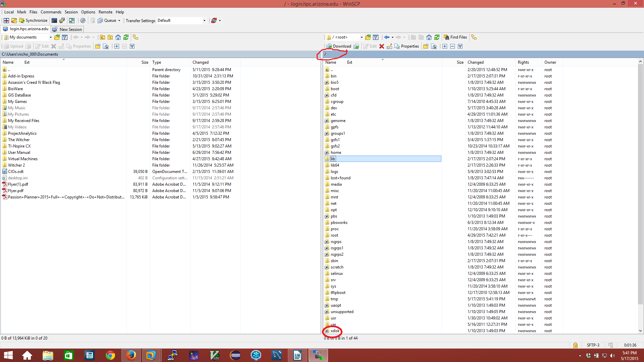This screenshot has width=644, height=362.
Task: Refresh the remote directory listing
Action: point(437,37)
